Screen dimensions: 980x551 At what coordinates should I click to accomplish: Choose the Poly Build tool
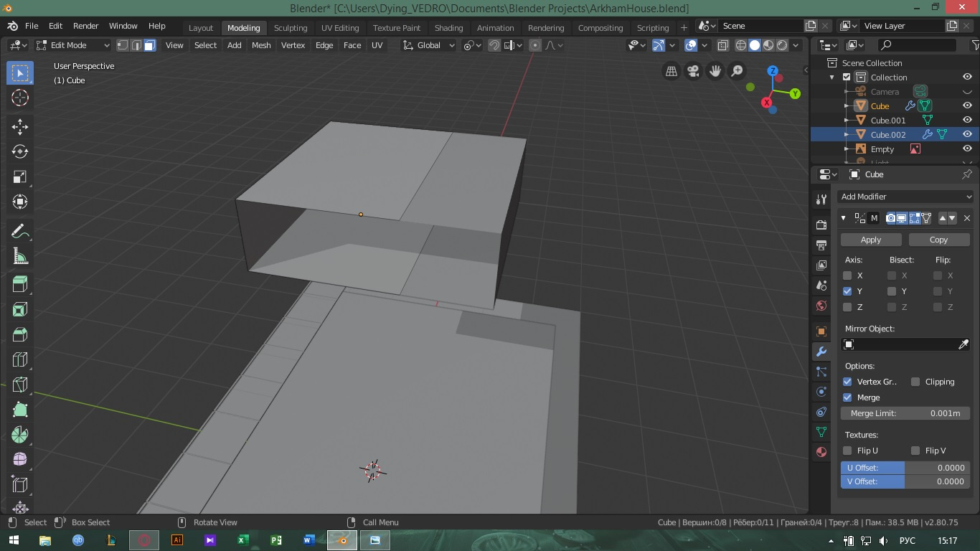20,410
